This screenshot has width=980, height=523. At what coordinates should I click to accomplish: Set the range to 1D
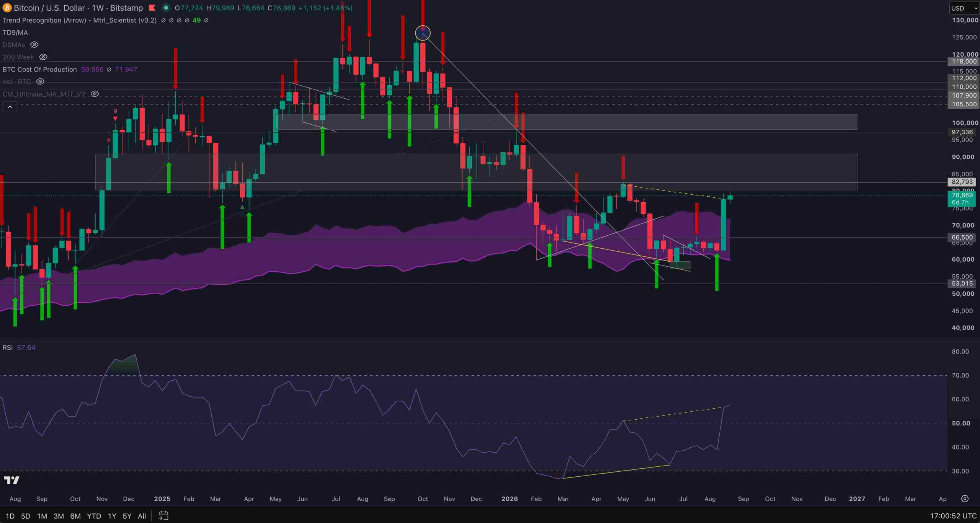point(10,516)
